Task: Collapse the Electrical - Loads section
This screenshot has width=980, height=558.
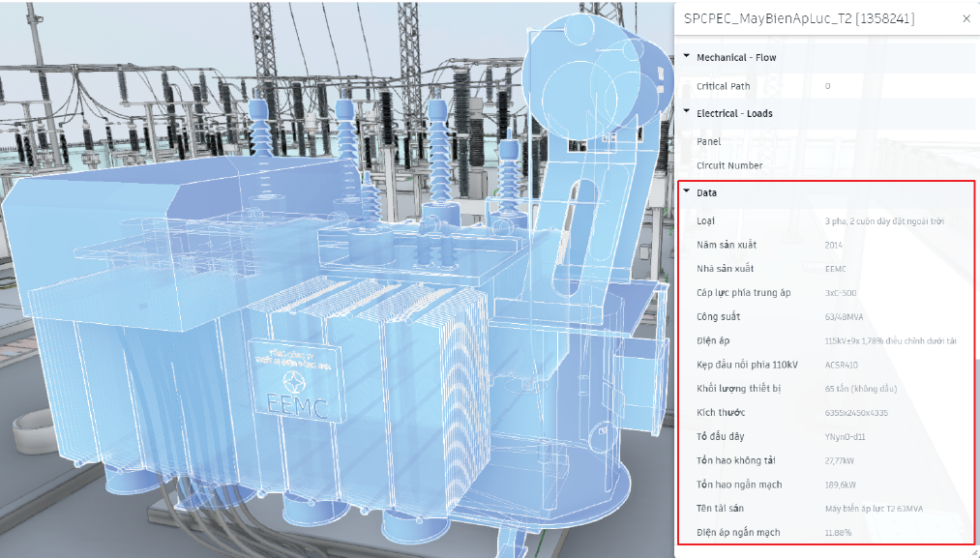Action: click(x=687, y=112)
